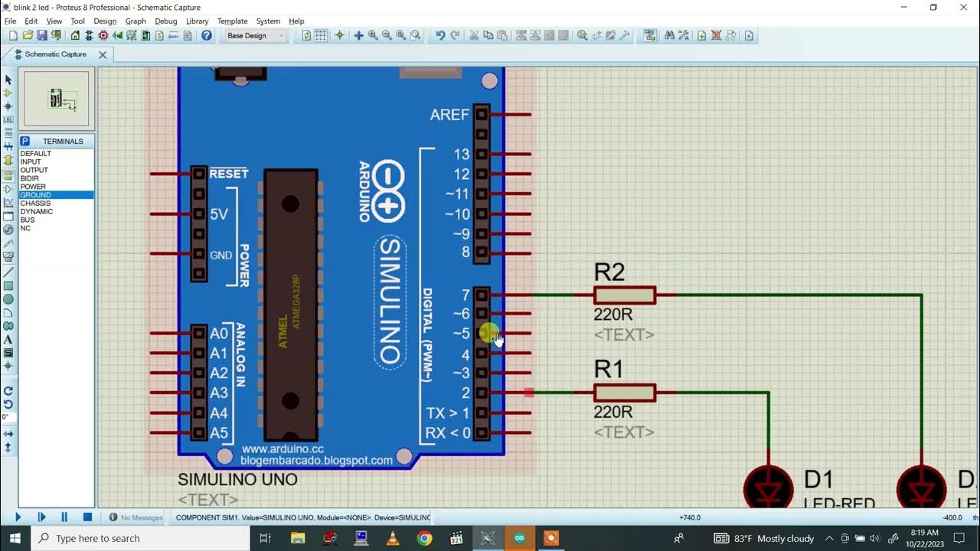Select the Wire Label LBL tool
This screenshot has height=551, width=980.
(x=8, y=119)
